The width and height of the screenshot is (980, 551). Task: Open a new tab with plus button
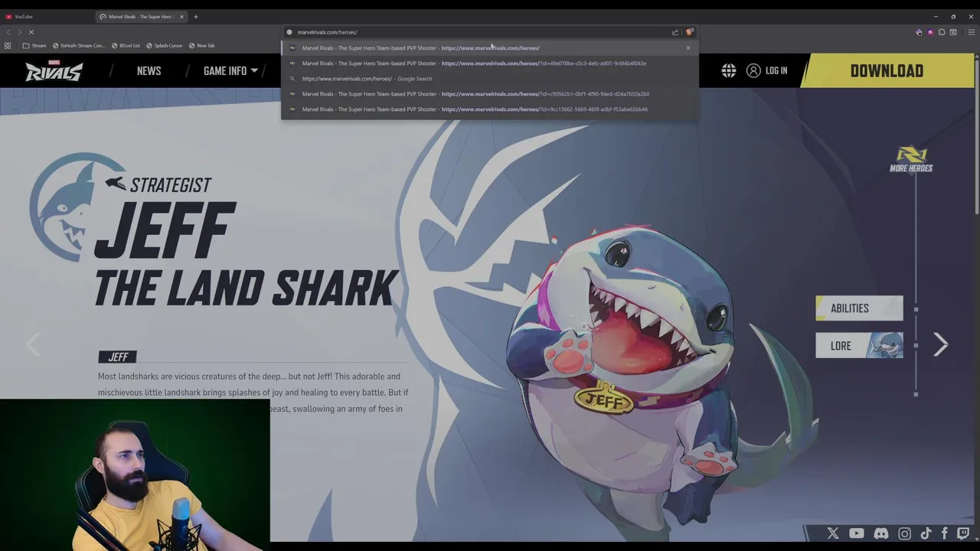[x=195, y=16]
